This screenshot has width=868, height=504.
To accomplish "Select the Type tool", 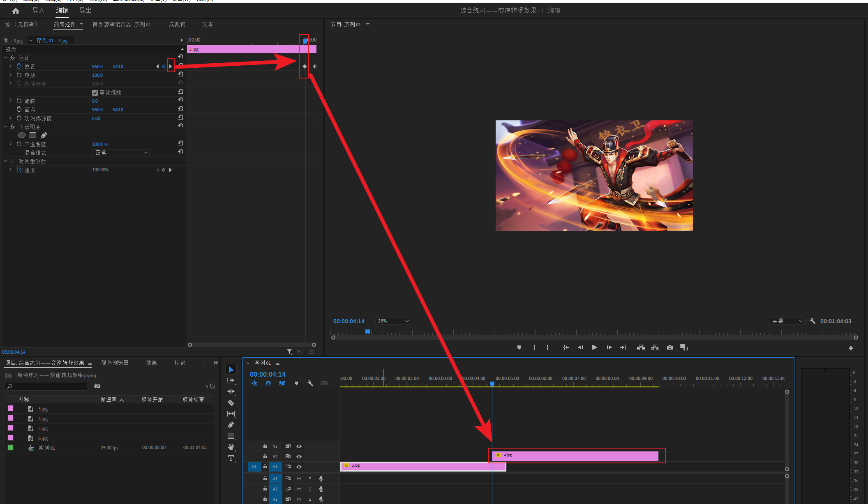I will pyautogui.click(x=231, y=458).
